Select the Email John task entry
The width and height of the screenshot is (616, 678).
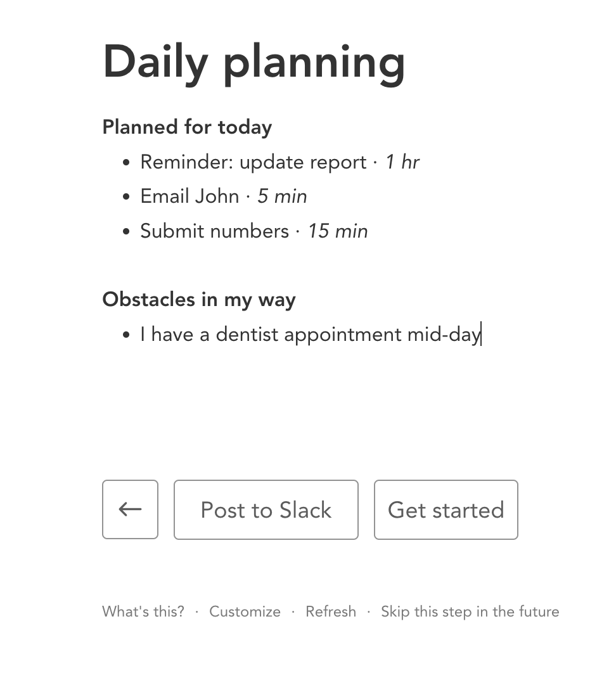(189, 196)
